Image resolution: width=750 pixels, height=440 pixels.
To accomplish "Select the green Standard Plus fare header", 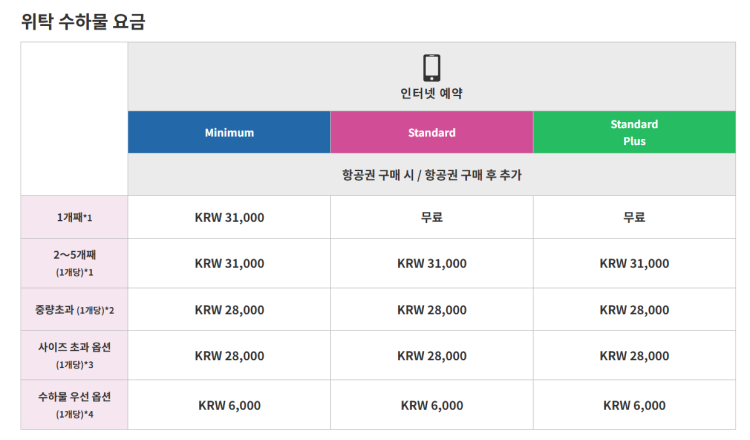I will click(634, 132).
